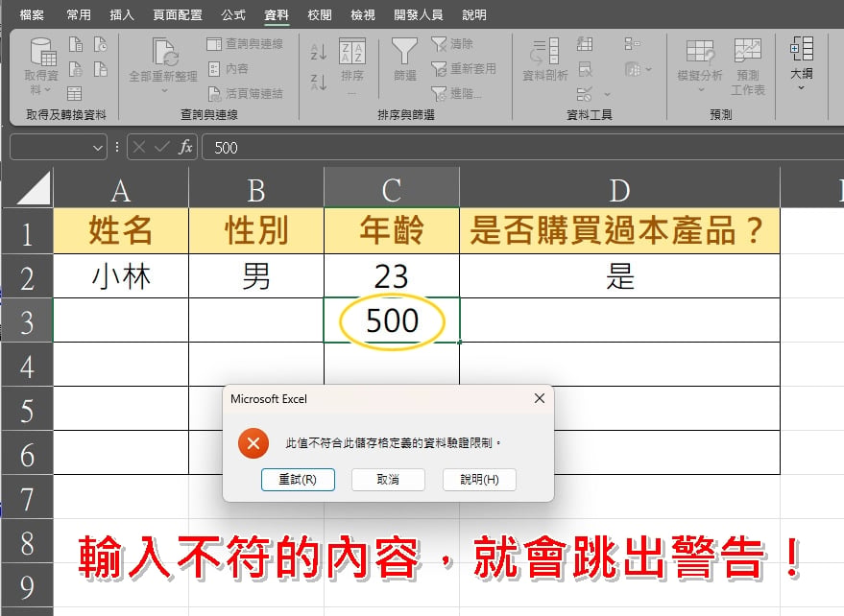
Task: Click 重試(R) in the error dialog
Action: [298, 480]
